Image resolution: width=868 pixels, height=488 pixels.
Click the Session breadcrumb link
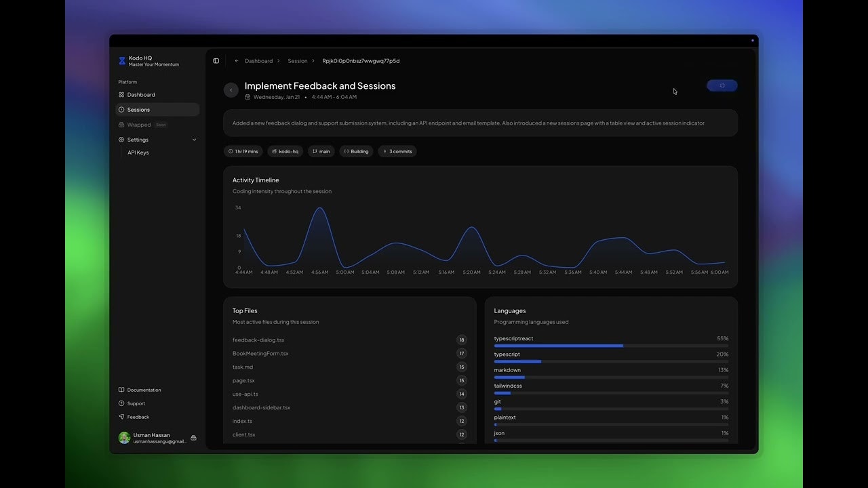(x=298, y=61)
